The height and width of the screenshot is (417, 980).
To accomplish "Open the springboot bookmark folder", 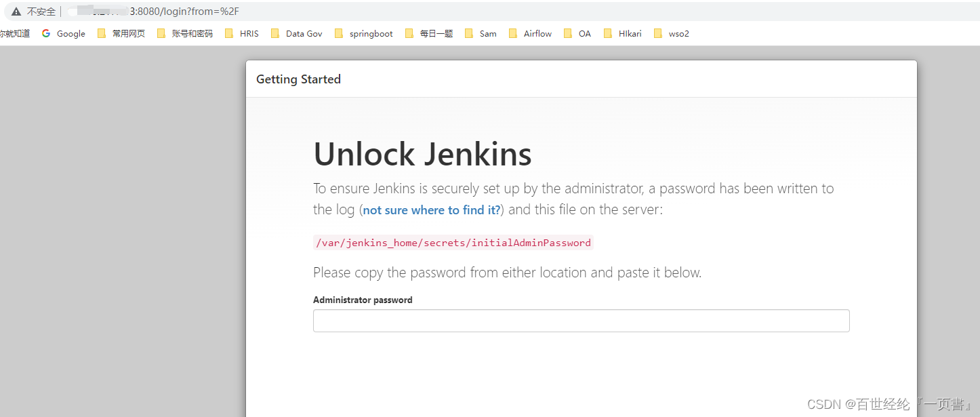I will [364, 33].
